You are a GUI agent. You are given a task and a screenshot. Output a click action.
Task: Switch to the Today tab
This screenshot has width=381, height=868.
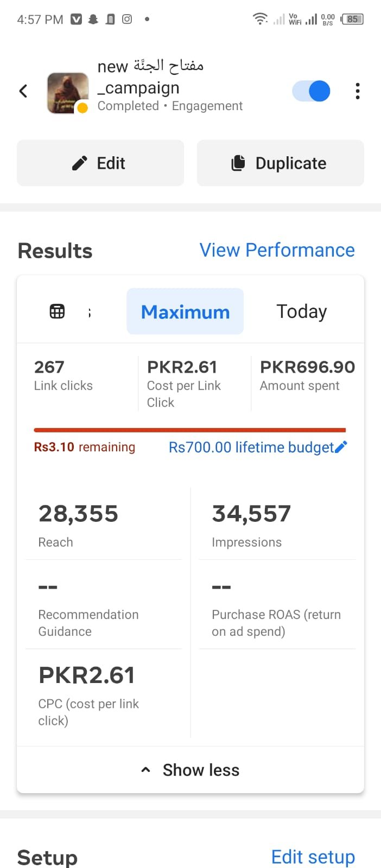pos(301,312)
